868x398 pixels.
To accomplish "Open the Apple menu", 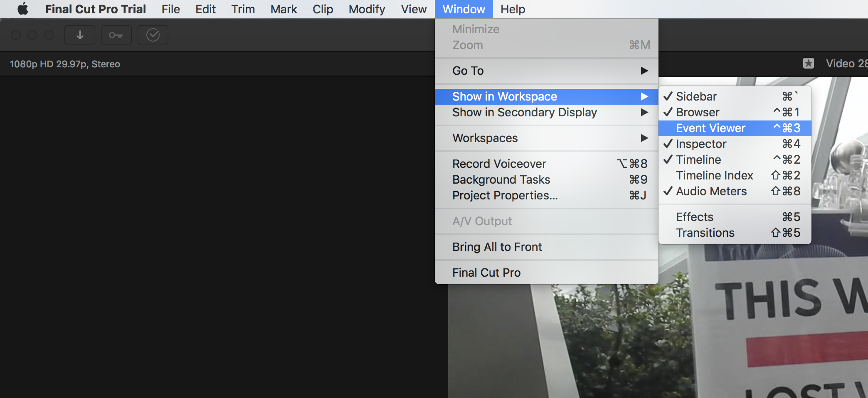I will pyautogui.click(x=23, y=9).
